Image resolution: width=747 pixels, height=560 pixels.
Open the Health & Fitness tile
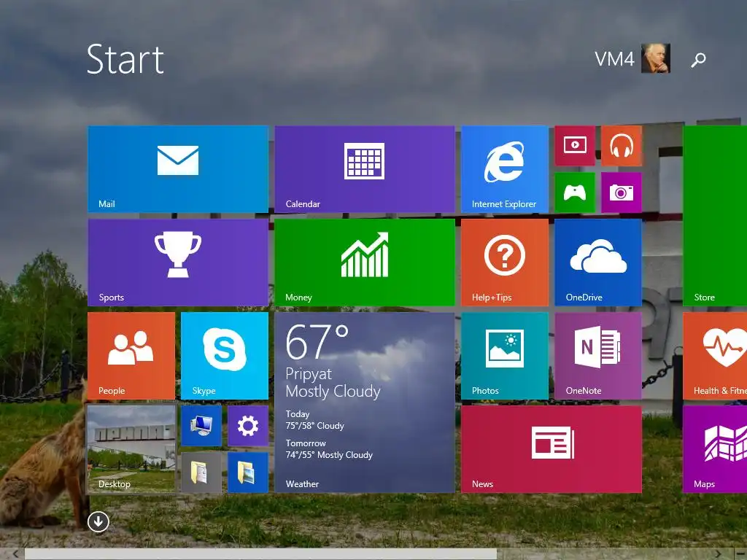tap(715, 355)
